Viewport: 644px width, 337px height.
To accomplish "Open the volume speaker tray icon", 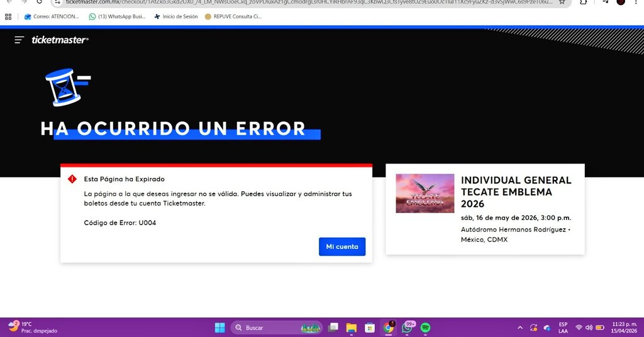I will click(x=589, y=328).
